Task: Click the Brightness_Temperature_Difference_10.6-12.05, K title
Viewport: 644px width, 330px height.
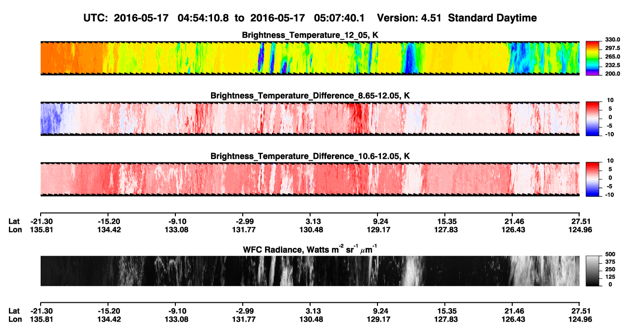Action: 310,156
